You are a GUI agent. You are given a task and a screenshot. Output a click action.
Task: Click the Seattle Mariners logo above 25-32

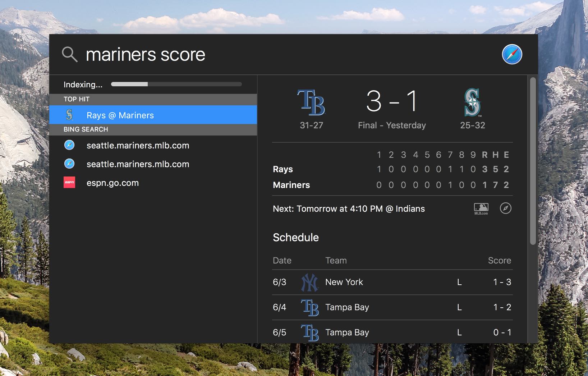click(x=472, y=102)
